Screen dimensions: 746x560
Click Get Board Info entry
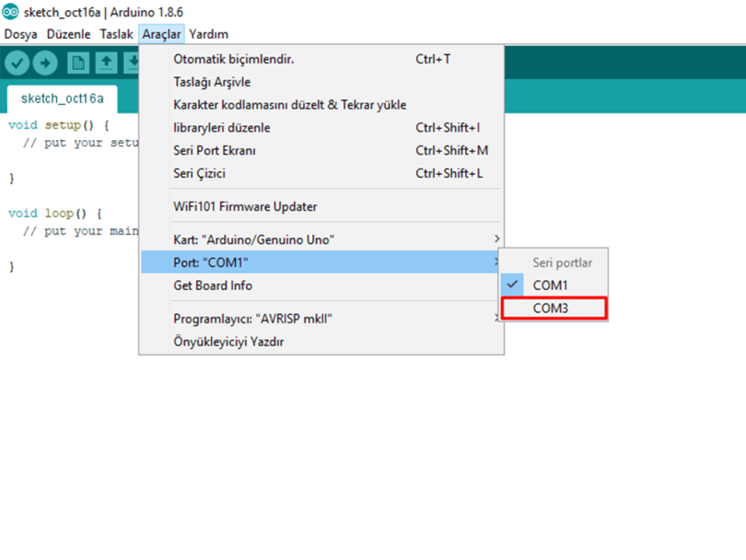(x=321, y=286)
